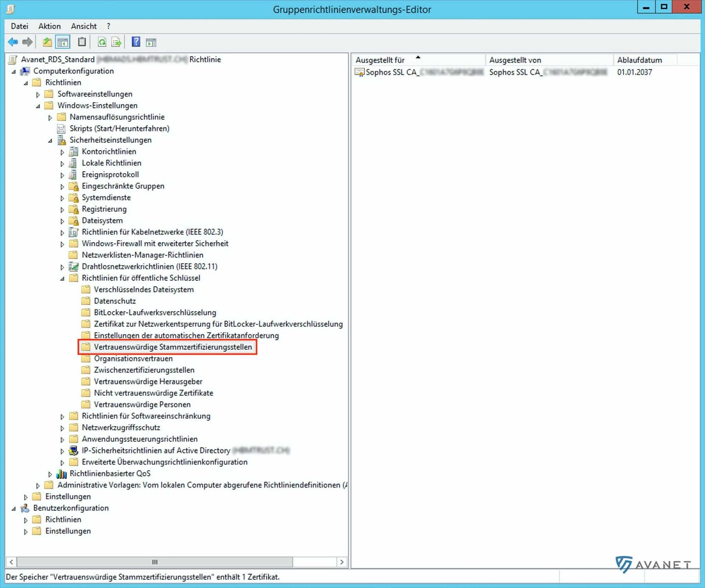The width and height of the screenshot is (705, 588).
Task: Click the 01.01.2037 expiry date cell
Action: 634,72
